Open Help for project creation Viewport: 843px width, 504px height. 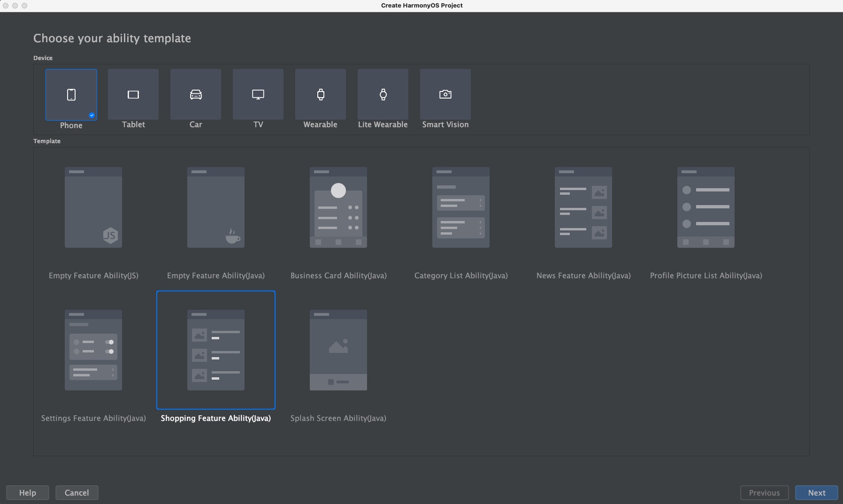(27, 493)
